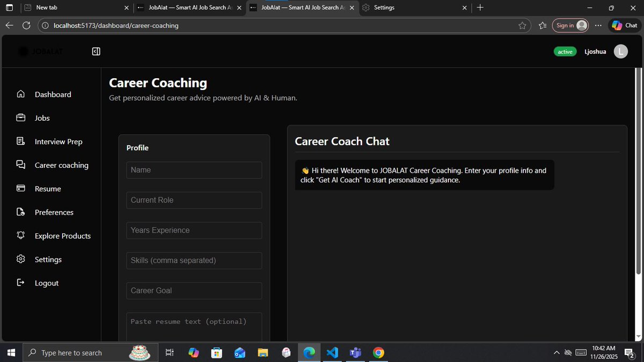Viewport: 644px width, 362px height.
Task: Click the Windows Start button
Action: pyautogui.click(x=11, y=352)
